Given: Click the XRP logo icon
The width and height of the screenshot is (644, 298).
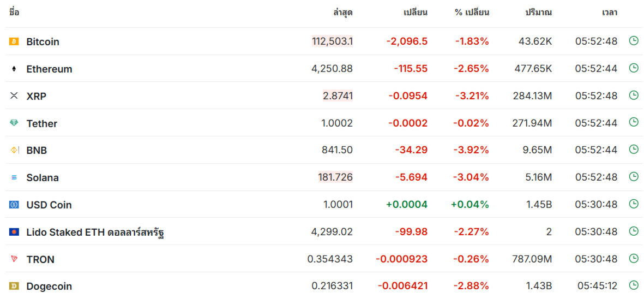Looking at the screenshot, I should pyautogui.click(x=14, y=96).
